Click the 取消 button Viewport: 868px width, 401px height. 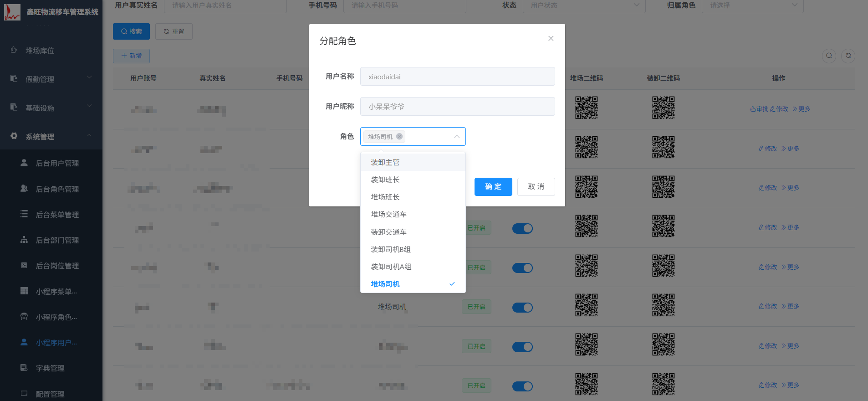[536, 187]
